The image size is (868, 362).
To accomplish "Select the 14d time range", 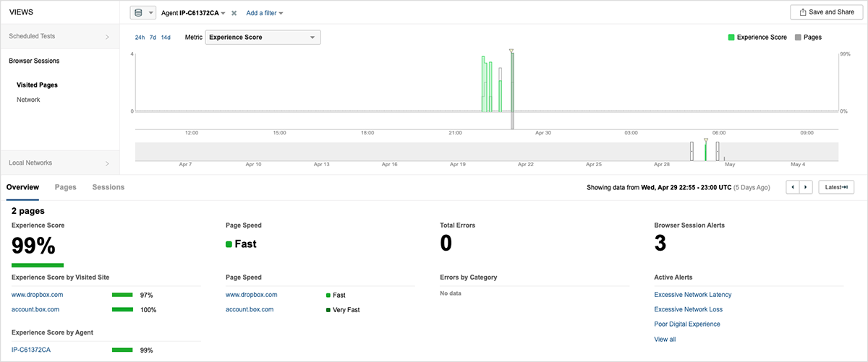I will pos(166,38).
